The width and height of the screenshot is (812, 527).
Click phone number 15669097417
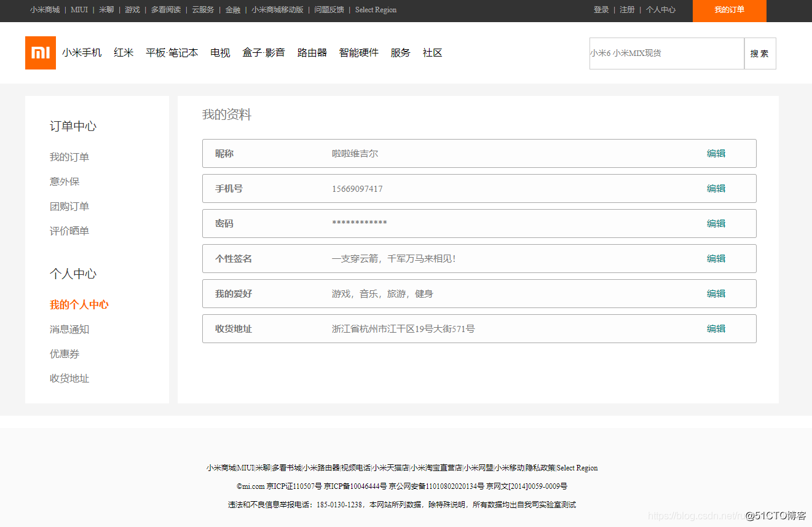pos(357,189)
